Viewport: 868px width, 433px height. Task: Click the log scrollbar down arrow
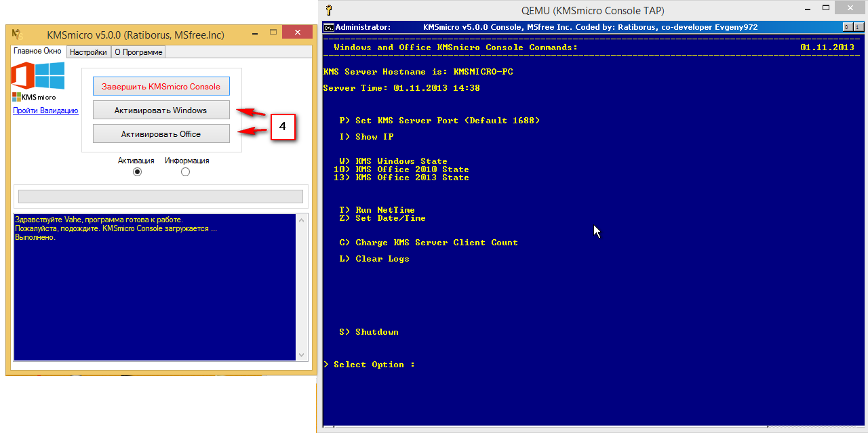point(301,355)
